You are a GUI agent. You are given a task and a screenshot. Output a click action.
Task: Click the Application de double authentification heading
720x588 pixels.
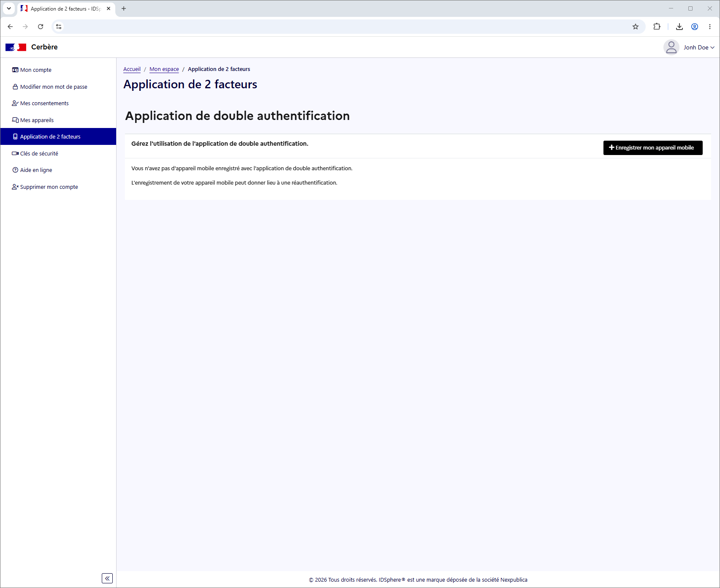pyautogui.click(x=237, y=116)
